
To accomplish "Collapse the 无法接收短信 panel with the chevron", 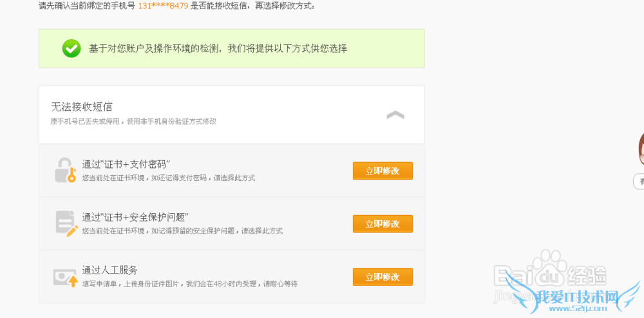I will 395,115.
